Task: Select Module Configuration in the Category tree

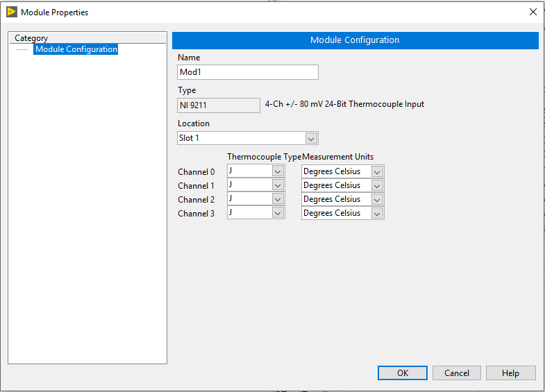Action: pos(76,49)
